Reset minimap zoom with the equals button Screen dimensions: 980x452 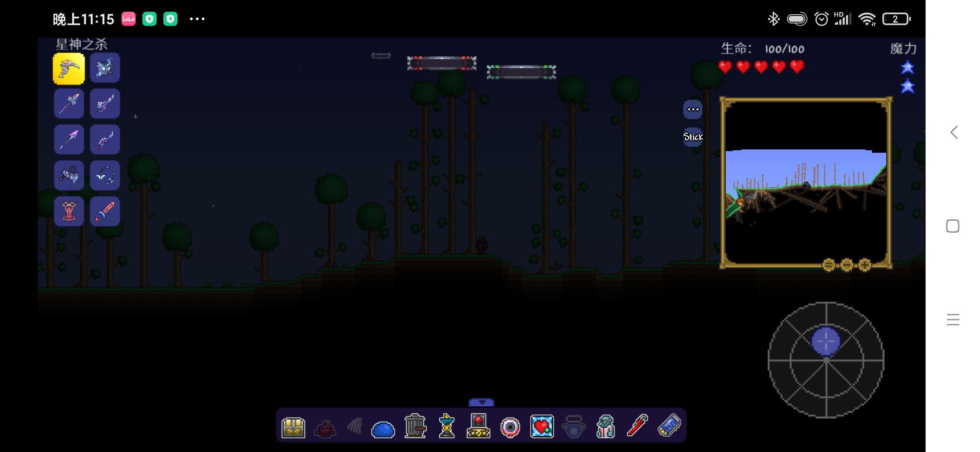pyautogui.click(x=829, y=265)
